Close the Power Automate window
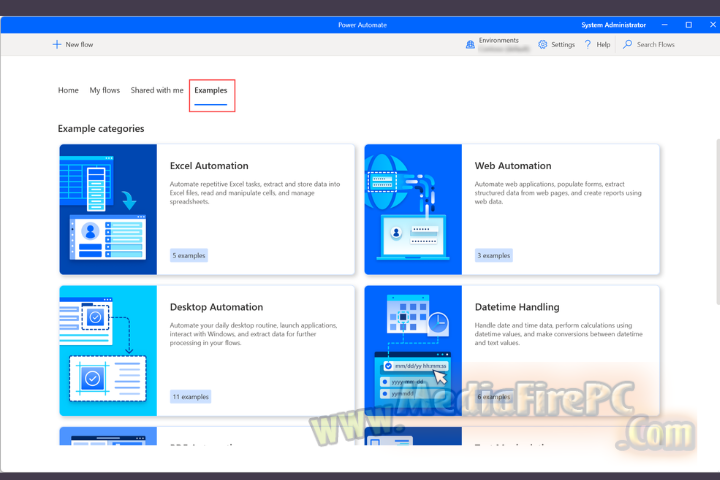The width and height of the screenshot is (720, 480). (713, 25)
